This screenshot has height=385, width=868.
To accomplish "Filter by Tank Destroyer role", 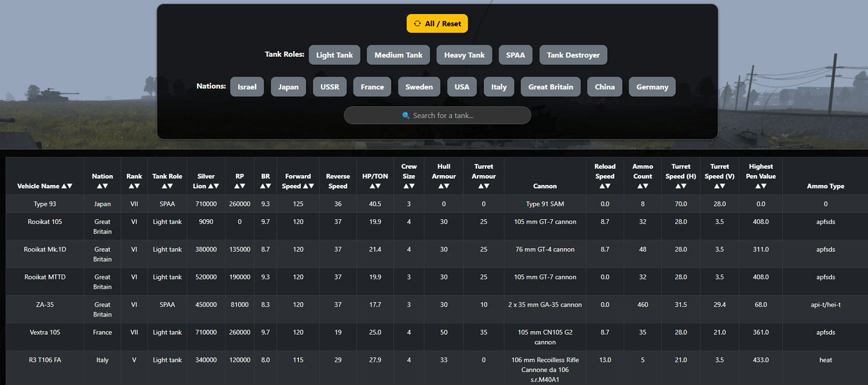I will click(573, 55).
